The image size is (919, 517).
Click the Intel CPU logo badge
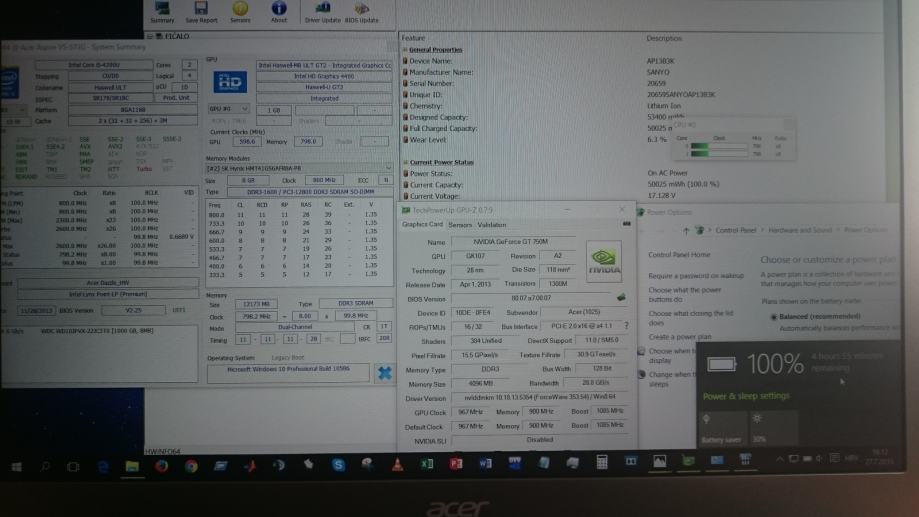pyautogui.click(x=9, y=82)
